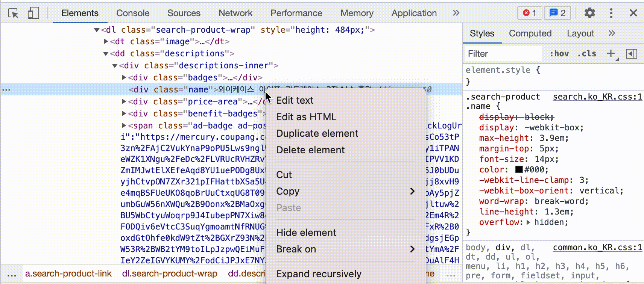Select the Styles sub-tab

482,33
